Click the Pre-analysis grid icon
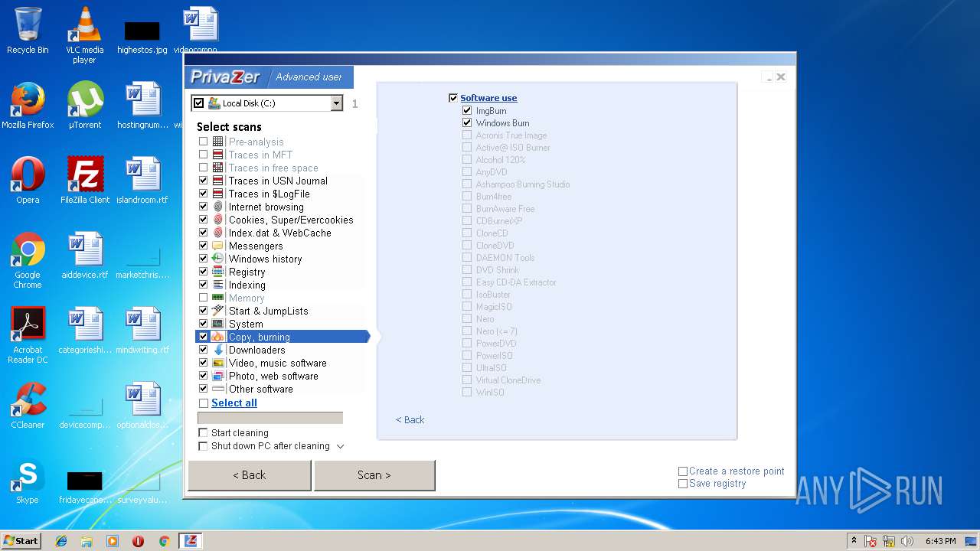Screen dimensions: 980x551 coord(218,142)
